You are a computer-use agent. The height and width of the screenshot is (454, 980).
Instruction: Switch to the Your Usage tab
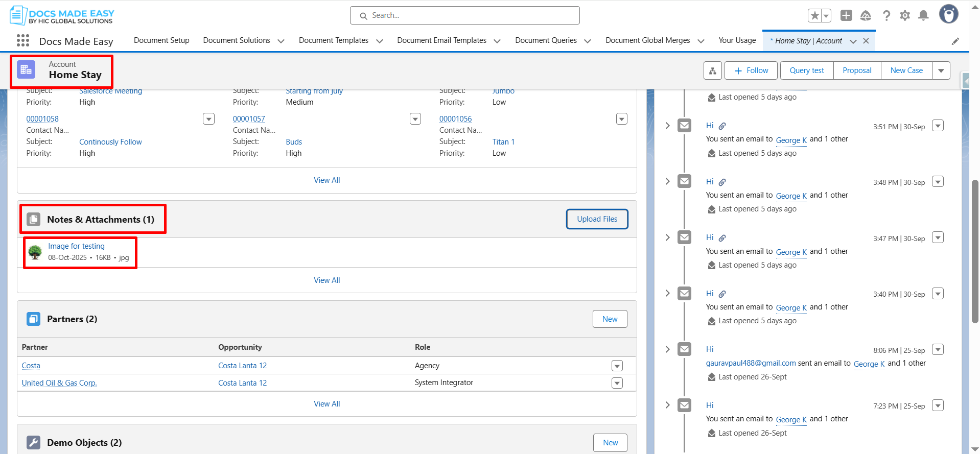tap(737, 40)
